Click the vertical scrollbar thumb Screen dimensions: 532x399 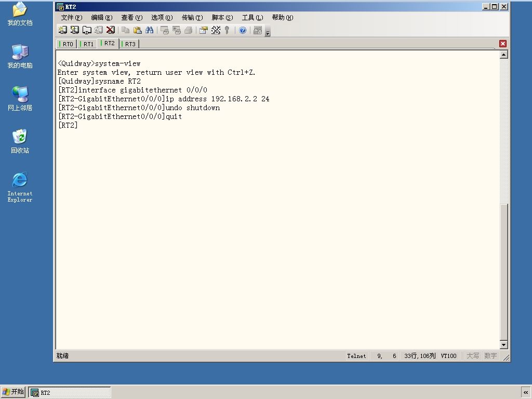point(504,271)
